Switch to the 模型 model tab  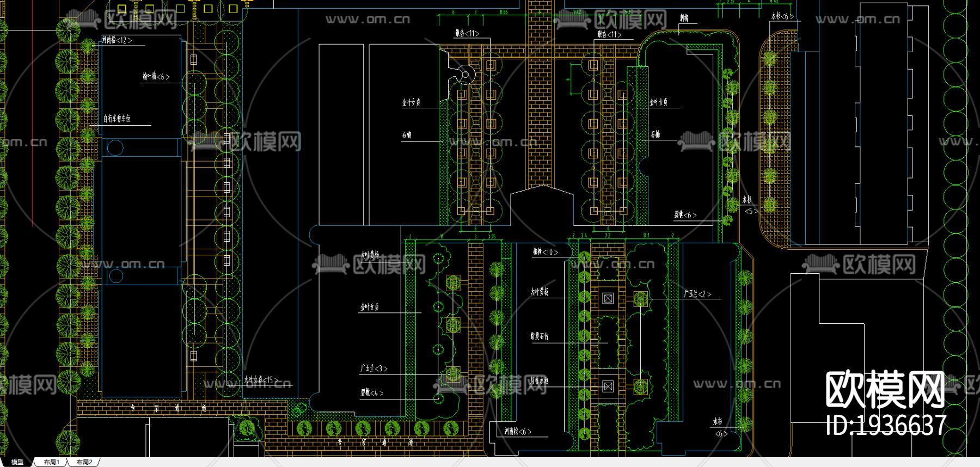(x=17, y=462)
